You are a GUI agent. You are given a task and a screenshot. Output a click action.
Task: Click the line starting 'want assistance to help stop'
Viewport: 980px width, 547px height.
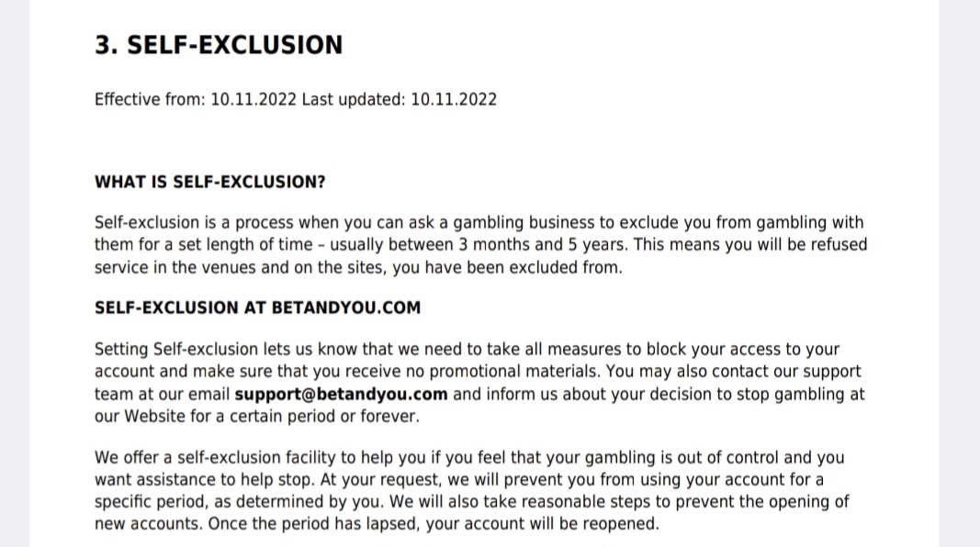[x=458, y=480]
